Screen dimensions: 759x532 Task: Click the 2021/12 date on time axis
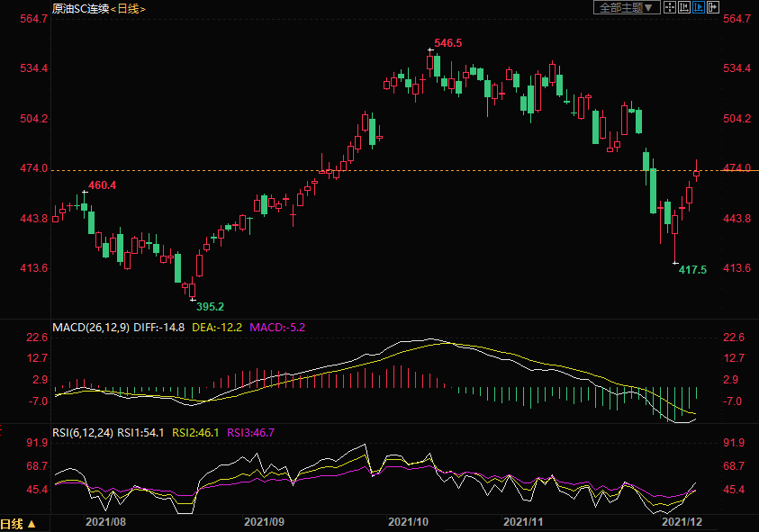pyautogui.click(x=682, y=521)
